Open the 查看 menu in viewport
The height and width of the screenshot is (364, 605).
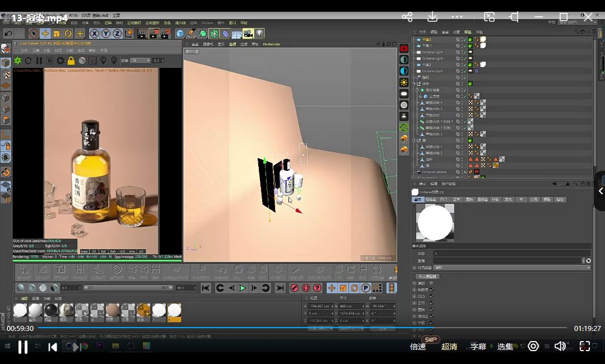[195, 44]
